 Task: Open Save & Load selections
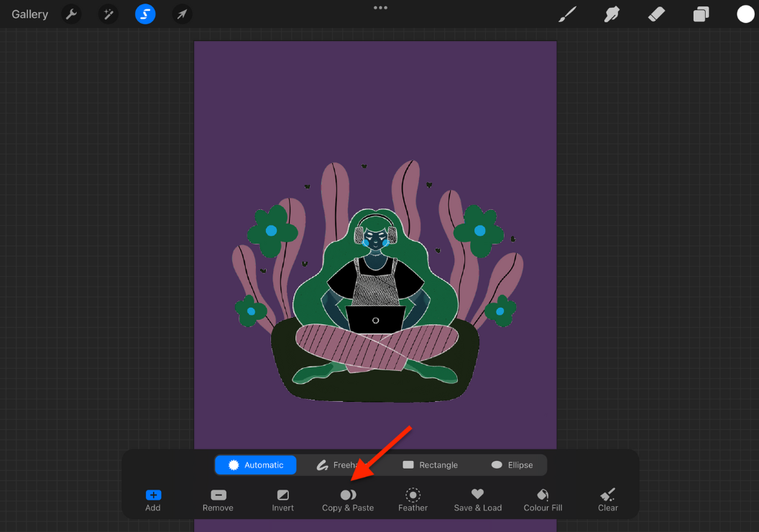[477, 499]
